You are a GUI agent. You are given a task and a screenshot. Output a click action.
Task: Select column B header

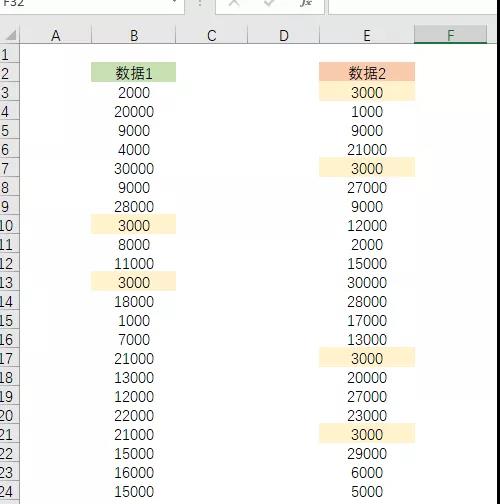coord(133,35)
